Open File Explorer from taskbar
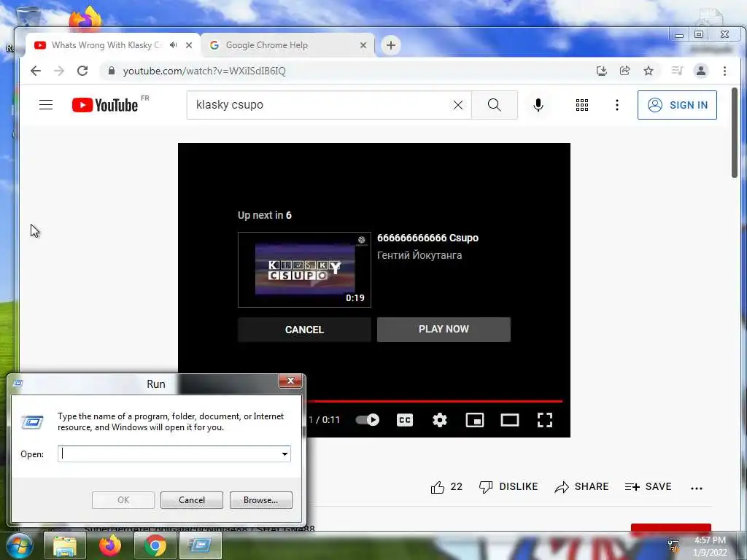747x560 pixels. pyautogui.click(x=65, y=545)
